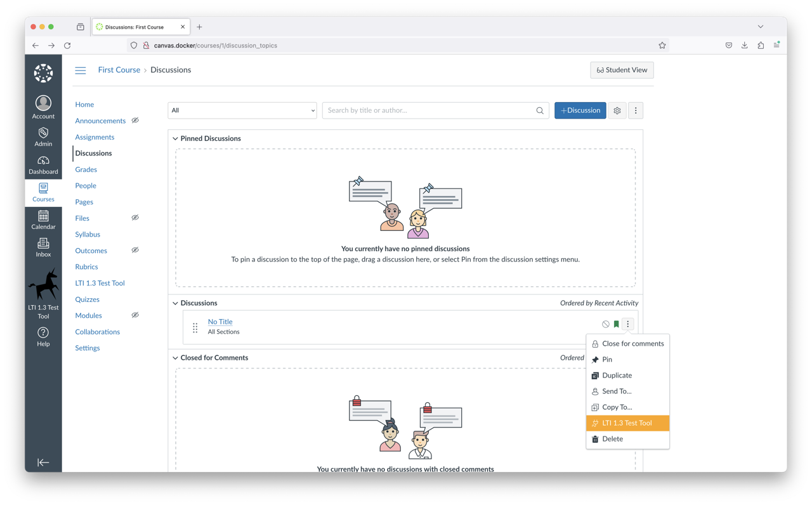Collapse the global navigation sidebar arrow
This screenshot has height=505, width=812.
43,462
